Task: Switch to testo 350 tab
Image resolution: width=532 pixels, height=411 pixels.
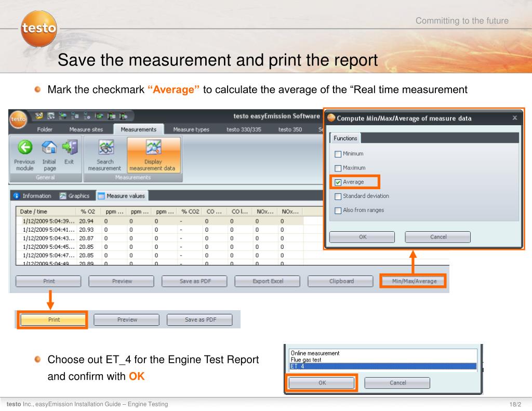Action: point(290,129)
